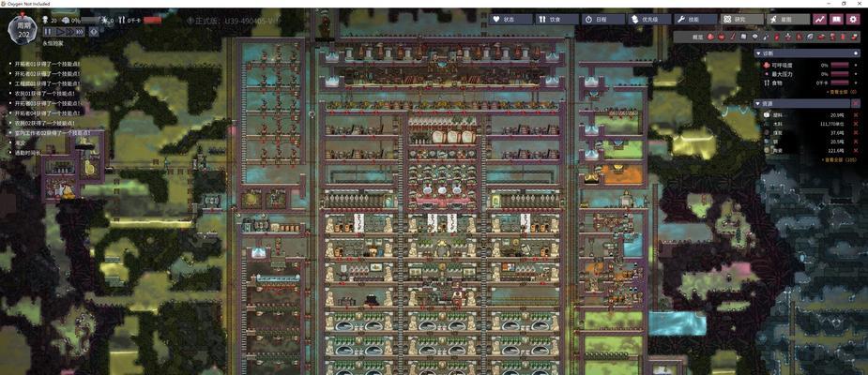The image size is (868, 375).
Task: Enable the materials overlay icon
Action: coord(743,37)
